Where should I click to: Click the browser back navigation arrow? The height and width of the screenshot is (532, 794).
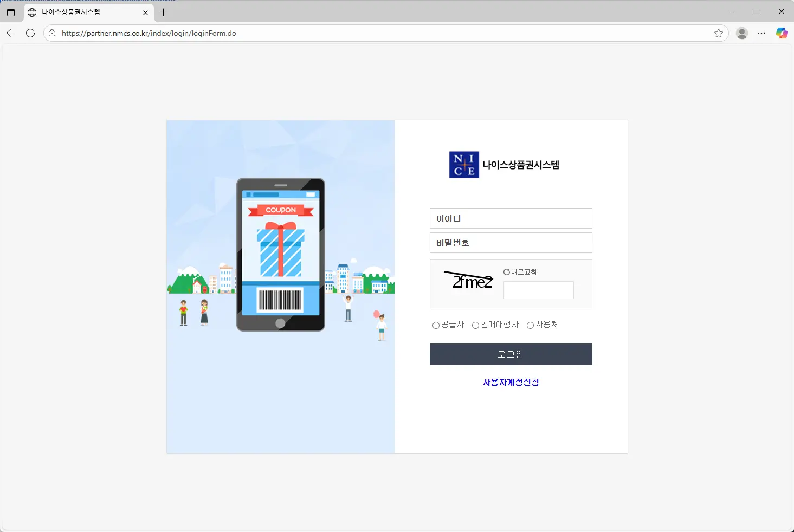(x=11, y=33)
